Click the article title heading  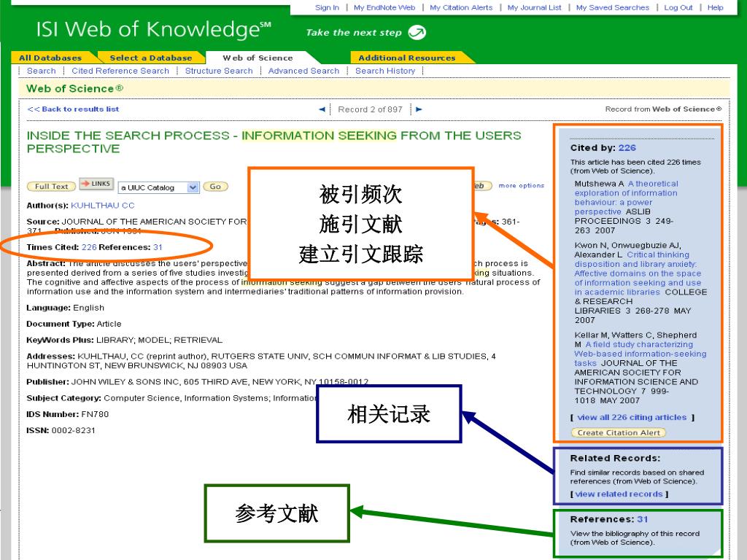pyautogui.click(x=274, y=142)
